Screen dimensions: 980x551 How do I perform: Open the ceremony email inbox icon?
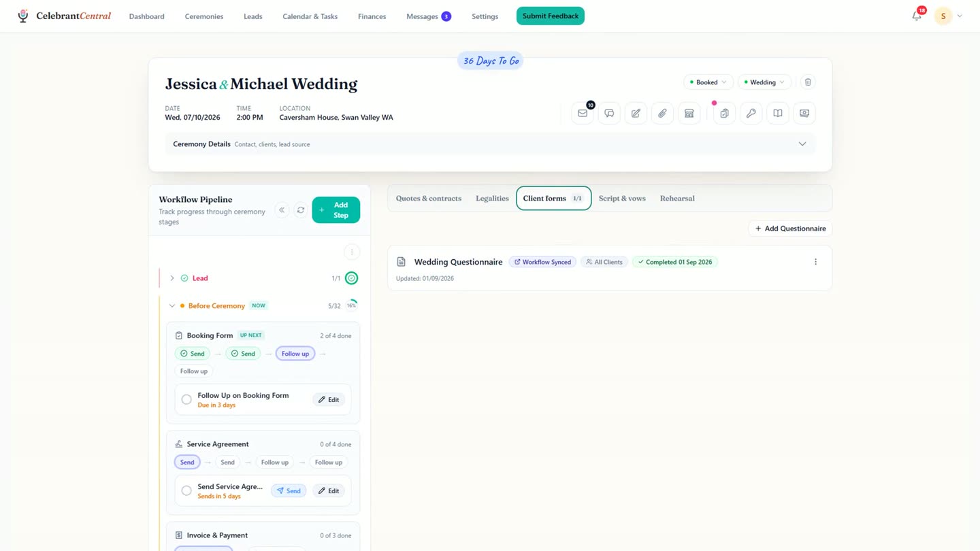(583, 114)
